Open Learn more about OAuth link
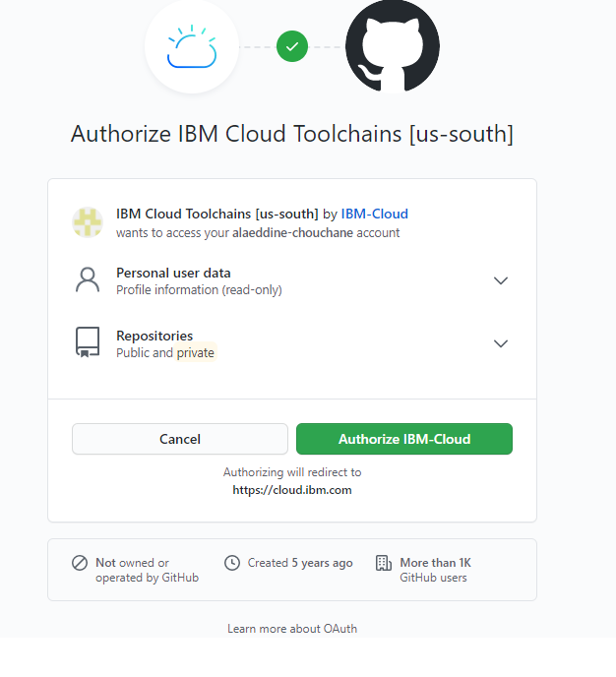This screenshot has width=616, height=677. [x=292, y=629]
